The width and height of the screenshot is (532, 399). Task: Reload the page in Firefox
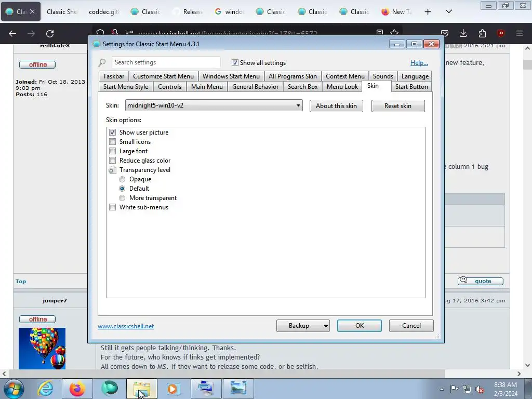(x=50, y=34)
